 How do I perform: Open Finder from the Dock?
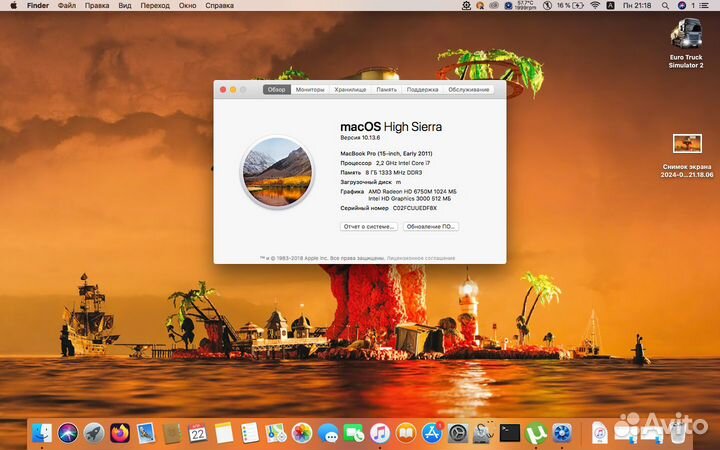(42, 433)
